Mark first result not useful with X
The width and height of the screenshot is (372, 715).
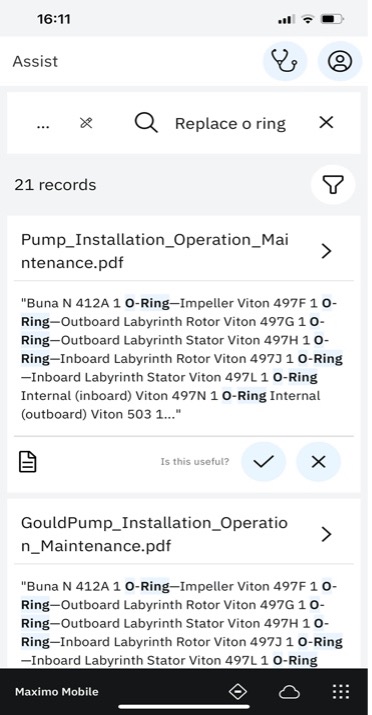point(318,462)
